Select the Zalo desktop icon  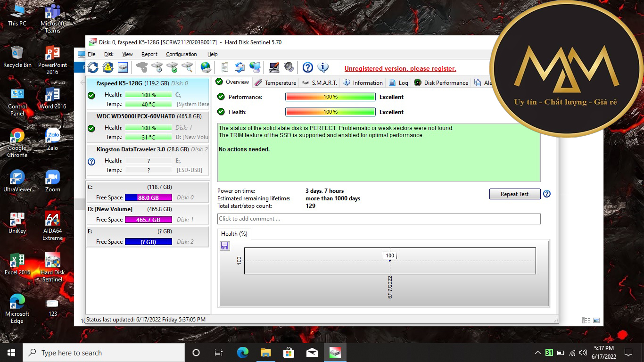tap(52, 140)
